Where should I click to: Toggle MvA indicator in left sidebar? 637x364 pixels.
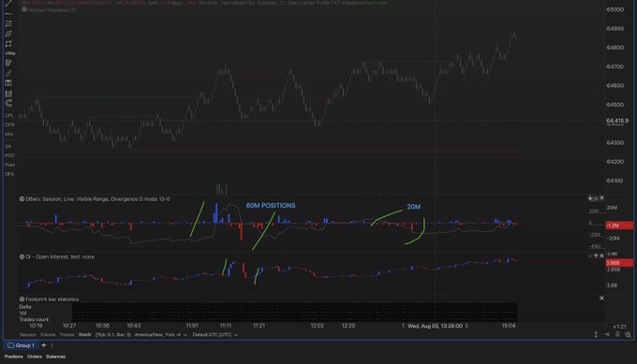[9, 135]
